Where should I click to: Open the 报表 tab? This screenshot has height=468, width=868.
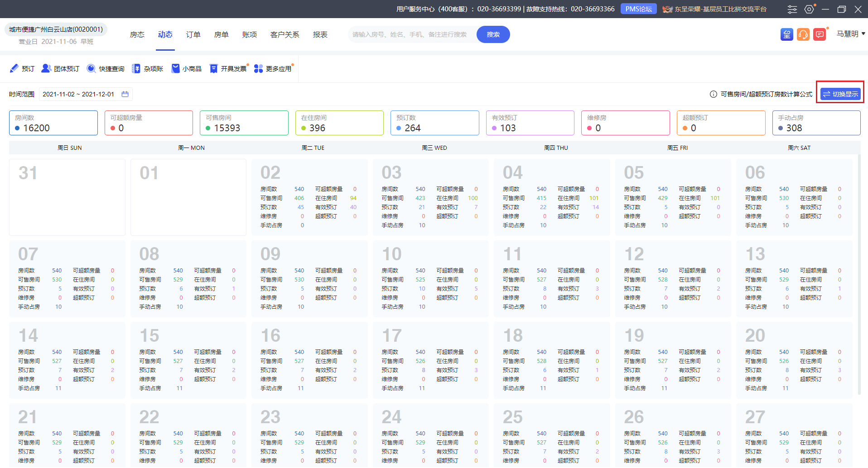click(x=320, y=34)
